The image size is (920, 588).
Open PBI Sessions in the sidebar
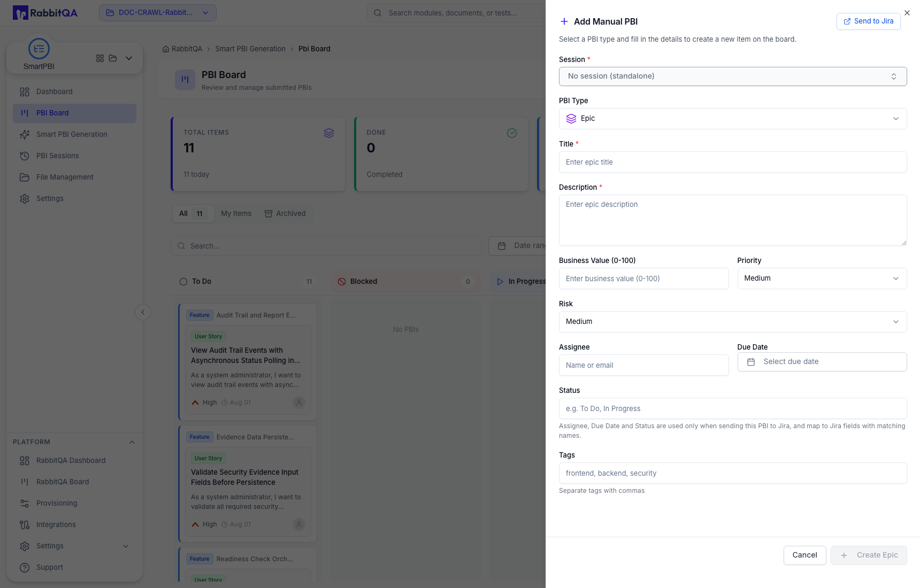click(74, 156)
